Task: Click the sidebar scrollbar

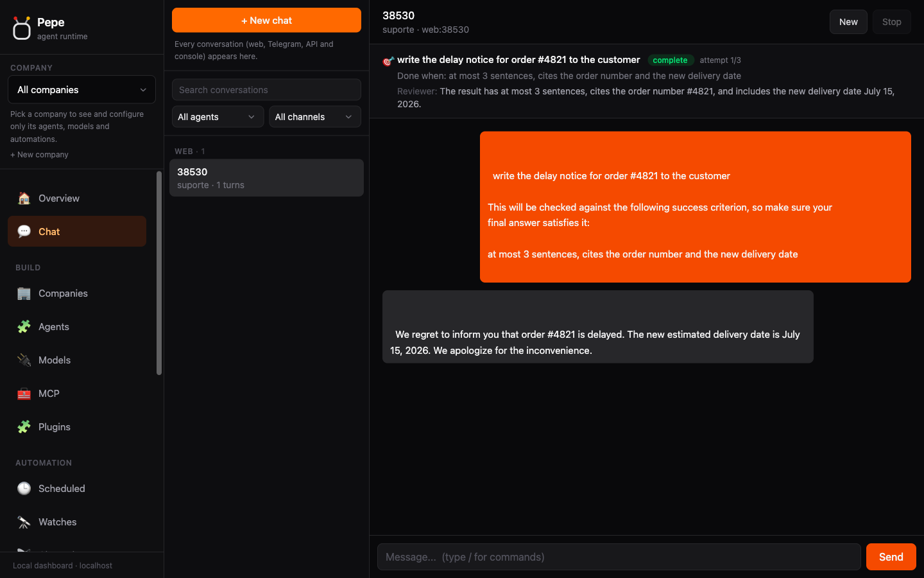Action: coord(159,273)
